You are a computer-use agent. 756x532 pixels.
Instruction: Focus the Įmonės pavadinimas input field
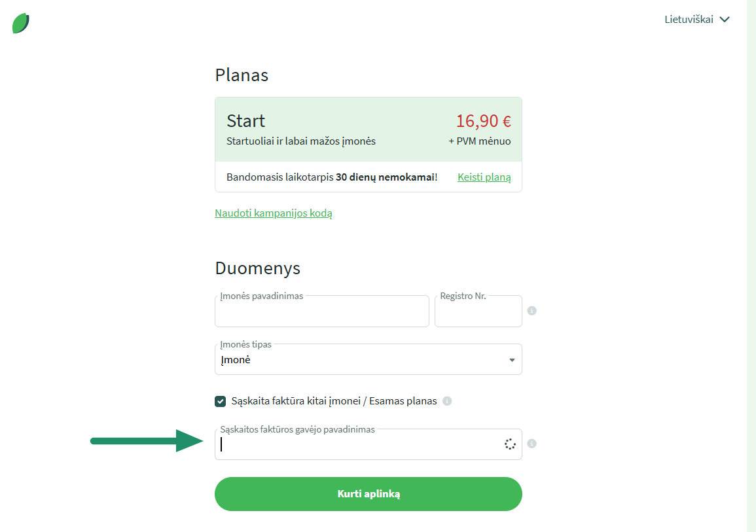322,311
